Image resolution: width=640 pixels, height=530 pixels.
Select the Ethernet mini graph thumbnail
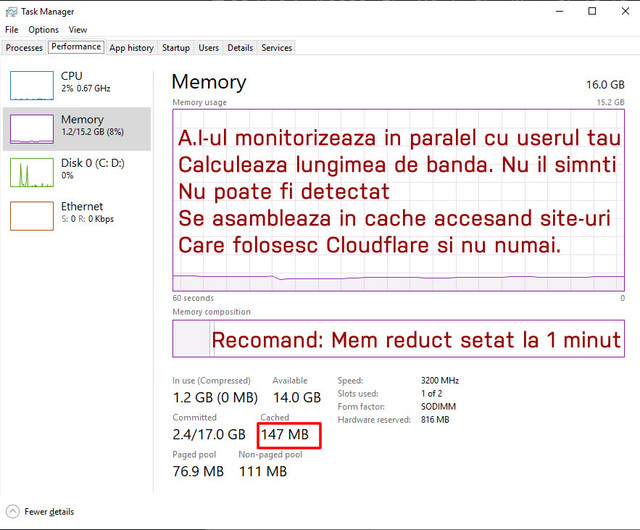pos(32,216)
